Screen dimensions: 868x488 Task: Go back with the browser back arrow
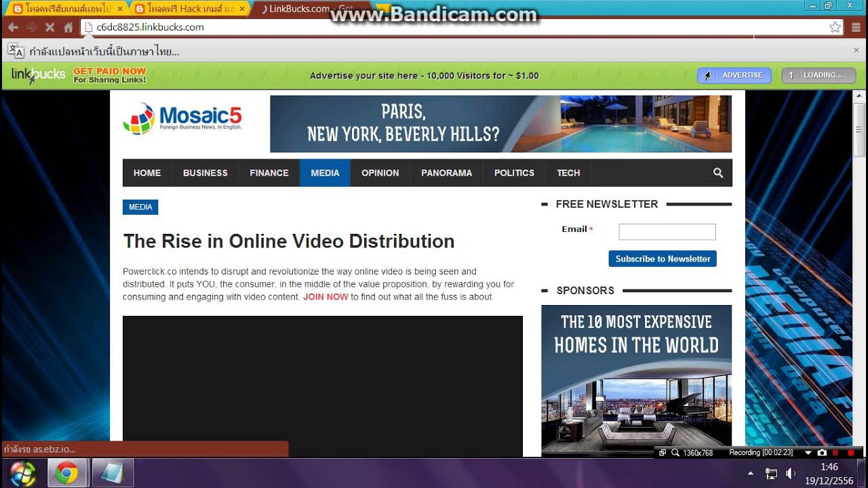(x=13, y=27)
